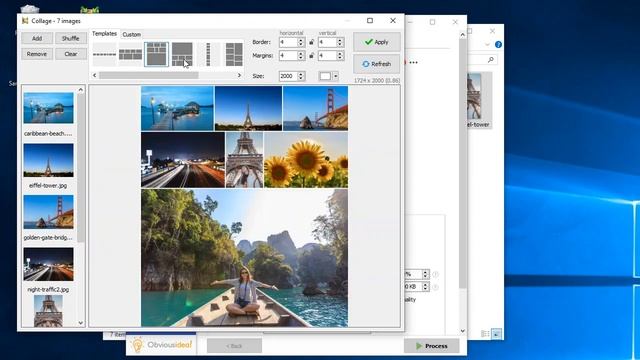The height and width of the screenshot is (360, 640).
Task: Decrease Border vertical with down spinner
Action: click(x=340, y=44)
